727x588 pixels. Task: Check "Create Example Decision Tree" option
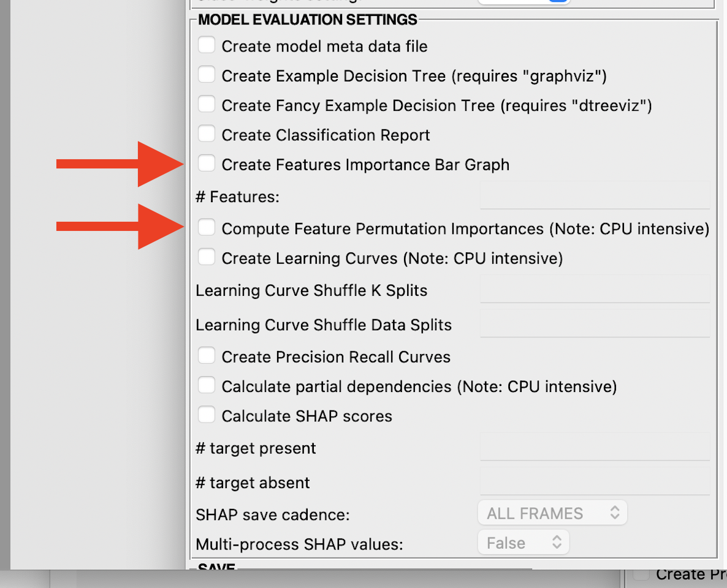pos(207,74)
